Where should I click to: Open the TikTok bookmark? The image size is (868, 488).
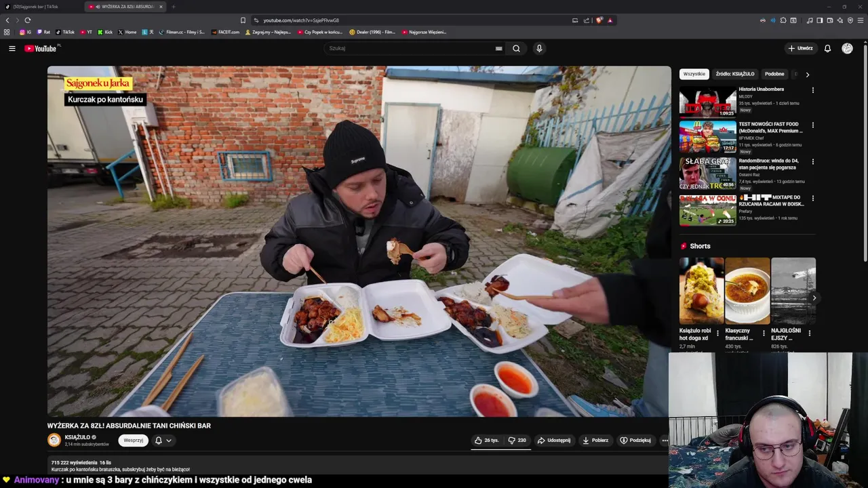click(x=65, y=32)
